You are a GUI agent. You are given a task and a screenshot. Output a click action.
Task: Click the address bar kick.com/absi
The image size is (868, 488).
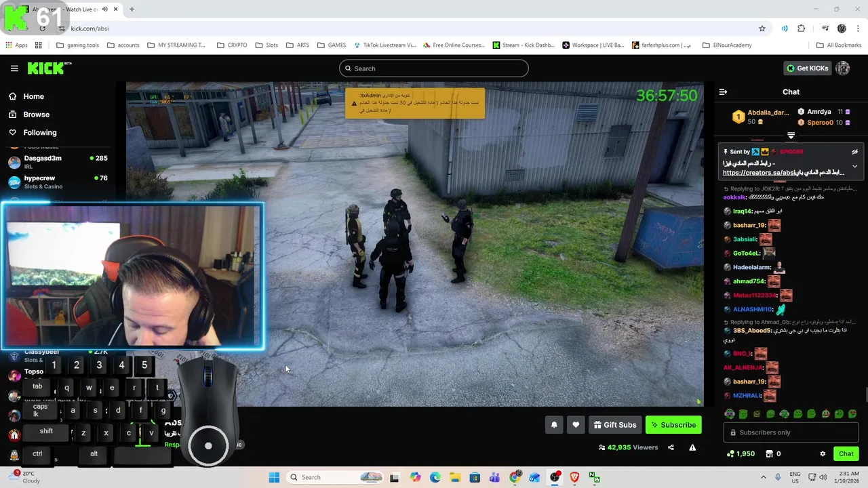click(x=90, y=28)
